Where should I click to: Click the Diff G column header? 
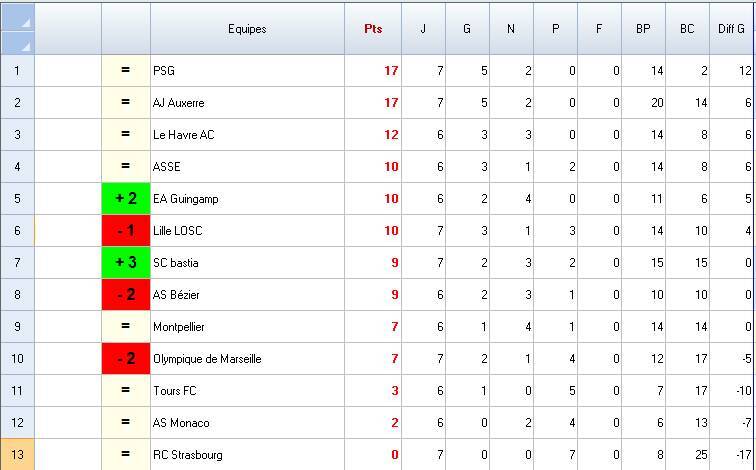[732, 29]
